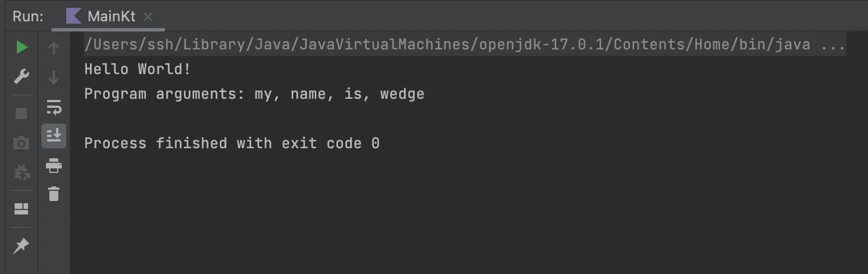Screen dimensions: 868x274
Task: Click the Run tool window label
Action: [x=28, y=16]
